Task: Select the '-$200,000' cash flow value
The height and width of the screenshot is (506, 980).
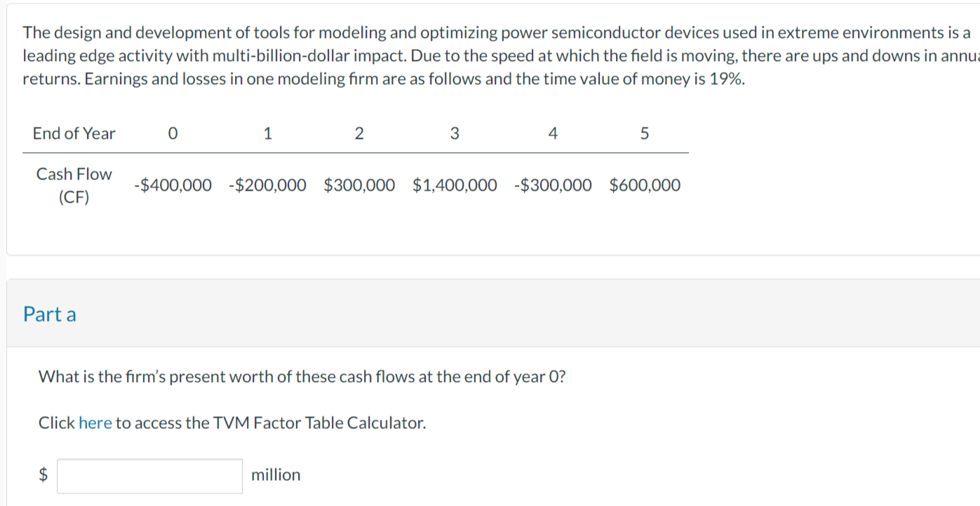Action: (267, 185)
